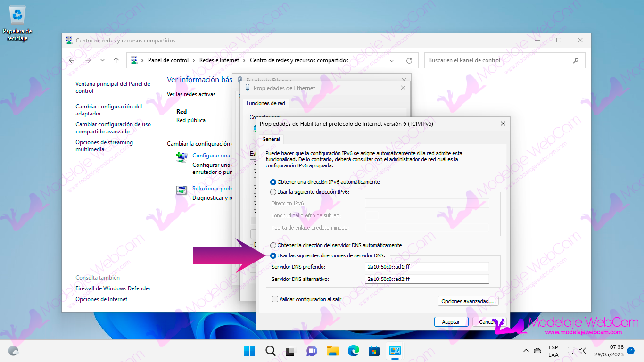Choose automatic DNS server address option
The width and height of the screenshot is (644, 362).
pyautogui.click(x=273, y=245)
